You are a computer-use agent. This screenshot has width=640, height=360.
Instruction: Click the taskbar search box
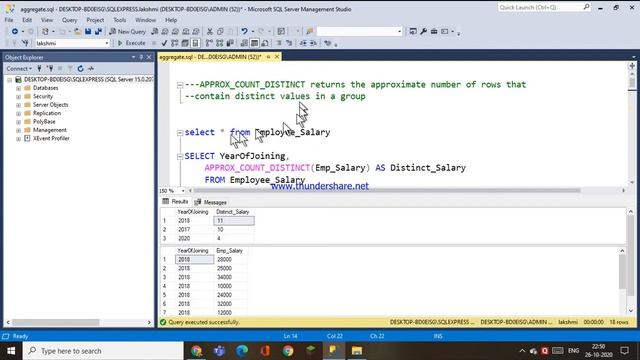[103, 351]
